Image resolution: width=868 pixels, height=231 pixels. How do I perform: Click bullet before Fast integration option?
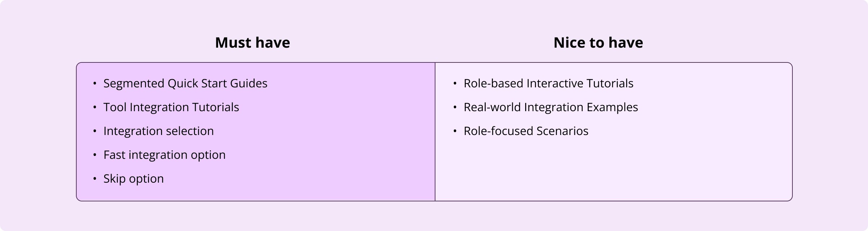95,155
